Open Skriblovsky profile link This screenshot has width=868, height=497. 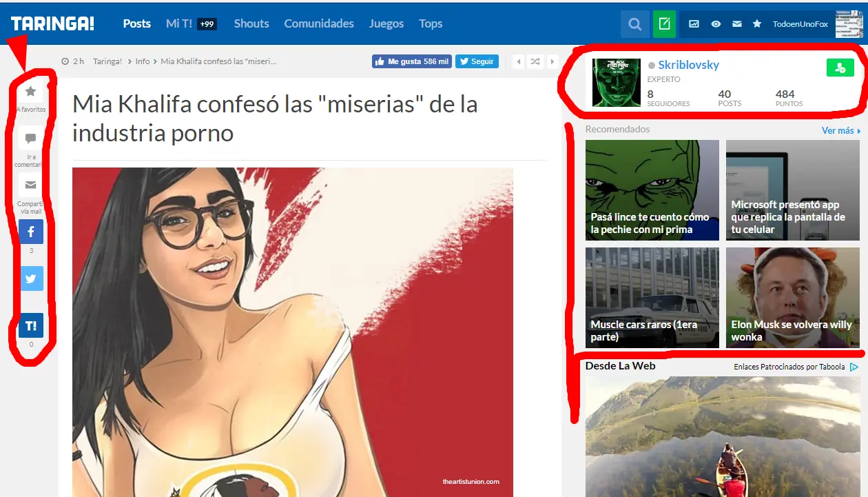(x=688, y=65)
